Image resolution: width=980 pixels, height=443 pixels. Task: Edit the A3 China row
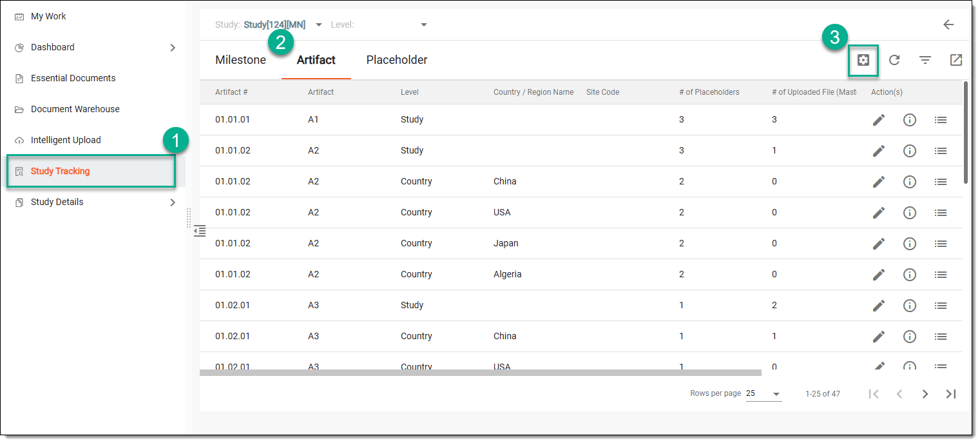click(x=879, y=337)
